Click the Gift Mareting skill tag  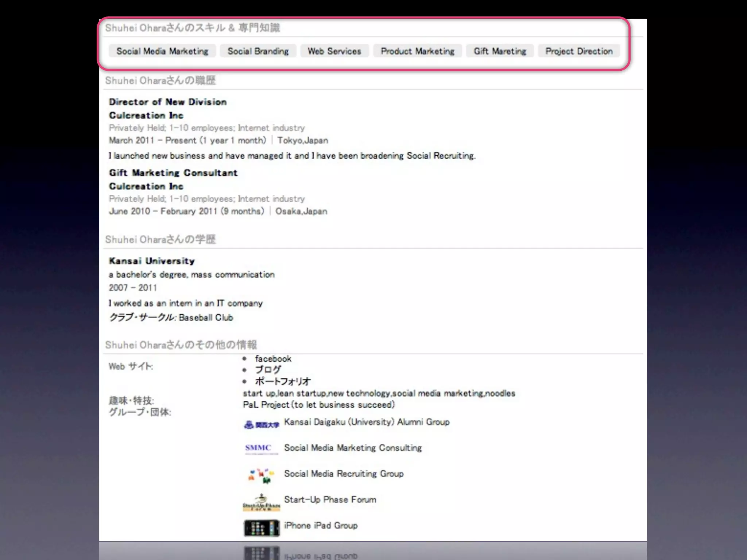[500, 51]
